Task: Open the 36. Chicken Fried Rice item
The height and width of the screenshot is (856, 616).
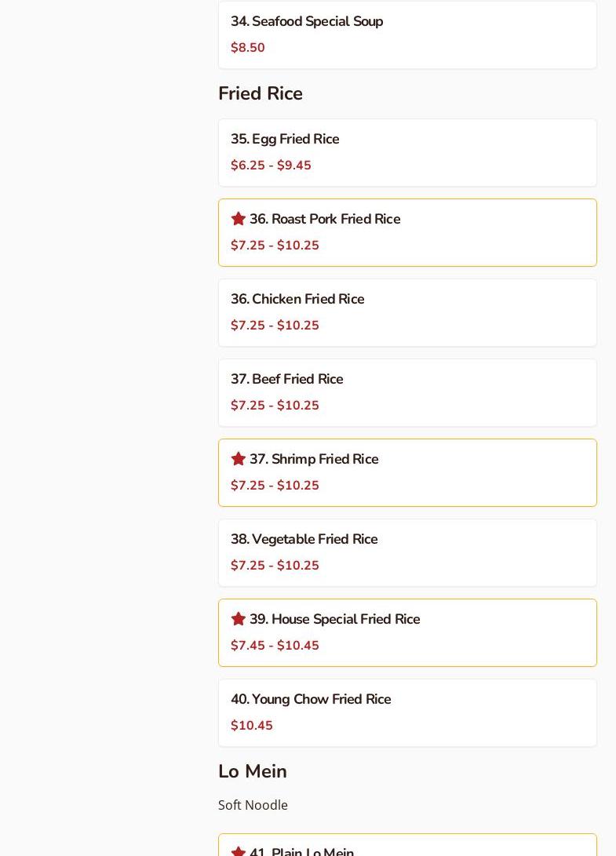Action: pyautogui.click(x=297, y=300)
